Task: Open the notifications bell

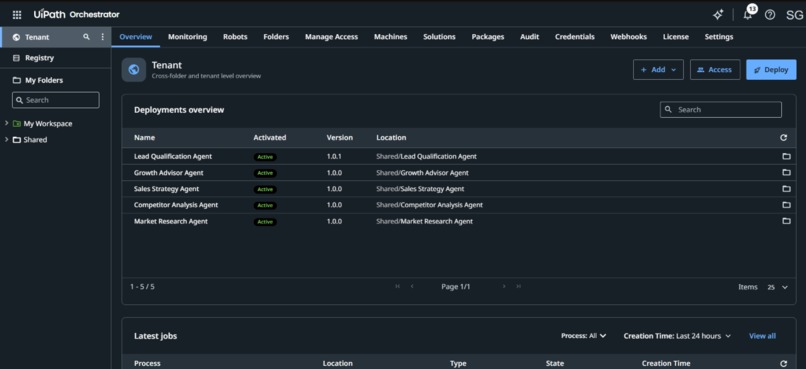Action: (748, 15)
